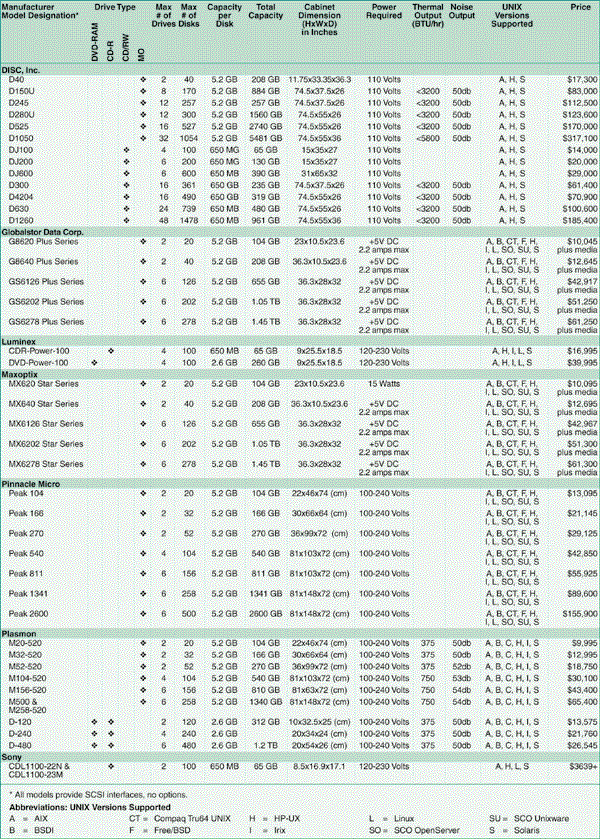Click the SCO OpenServer abbreviation entry
This screenshot has width=600, height=839.
click(414, 830)
